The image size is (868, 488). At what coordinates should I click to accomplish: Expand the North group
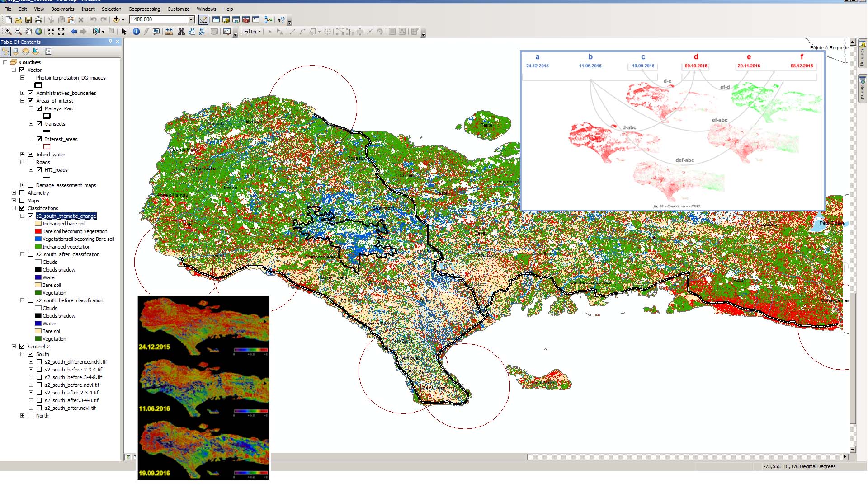pos(22,416)
